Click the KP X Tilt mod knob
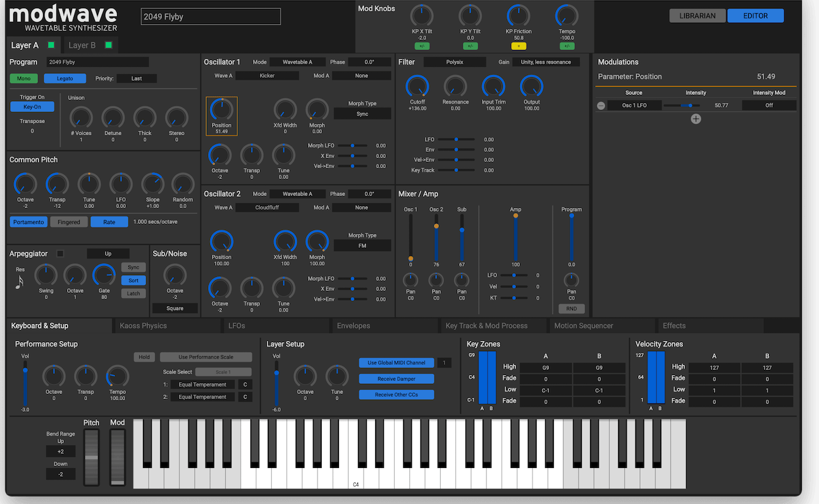Viewport: 819px width, 504px height. [422, 16]
